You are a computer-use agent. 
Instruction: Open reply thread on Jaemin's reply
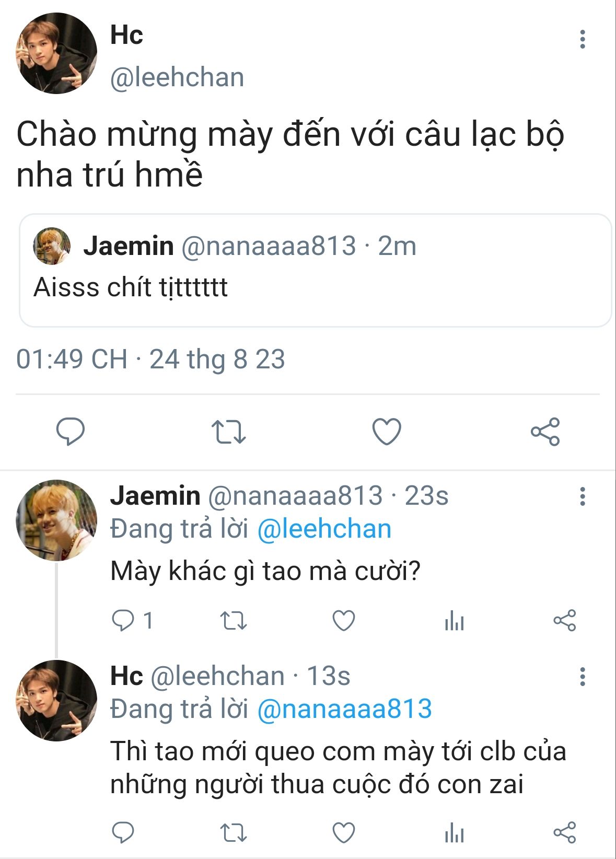[124, 621]
